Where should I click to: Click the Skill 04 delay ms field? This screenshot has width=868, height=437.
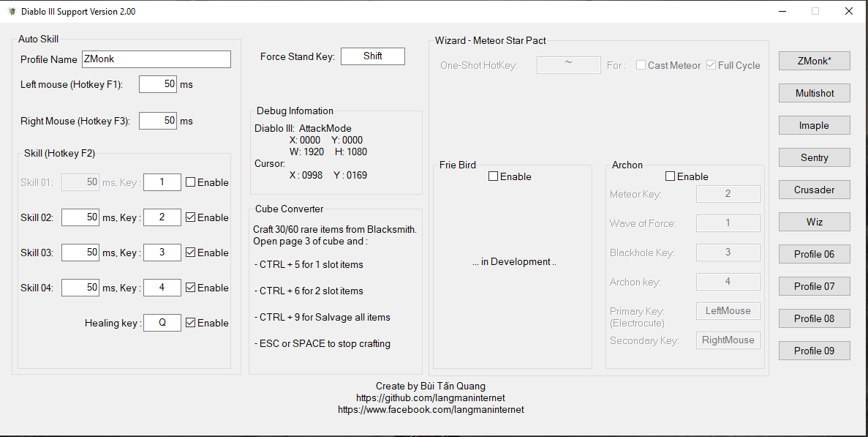click(x=80, y=288)
